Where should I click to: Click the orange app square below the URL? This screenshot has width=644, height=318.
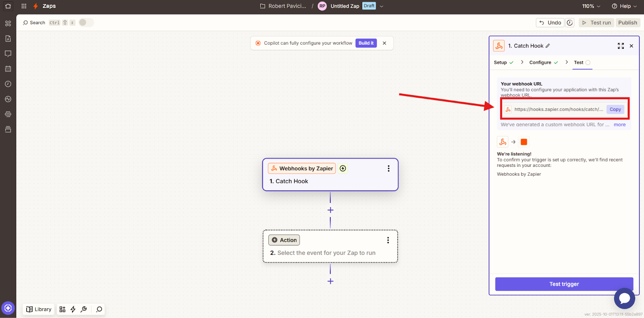tap(524, 142)
